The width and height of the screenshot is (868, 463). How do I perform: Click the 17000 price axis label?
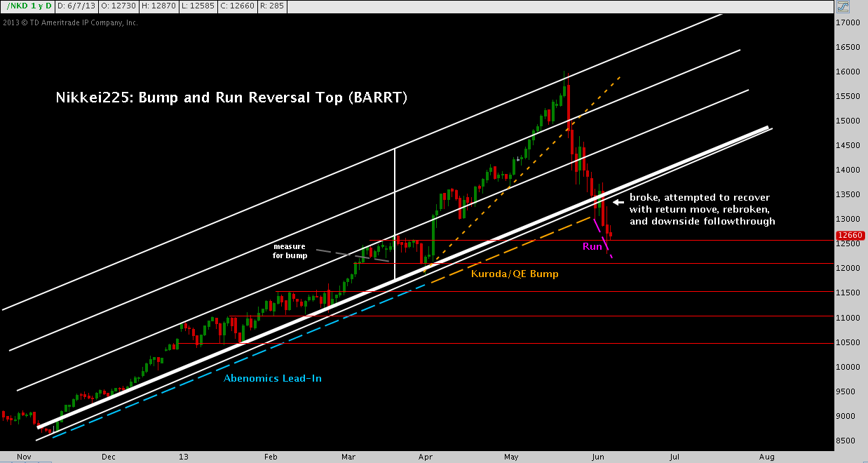849,22
